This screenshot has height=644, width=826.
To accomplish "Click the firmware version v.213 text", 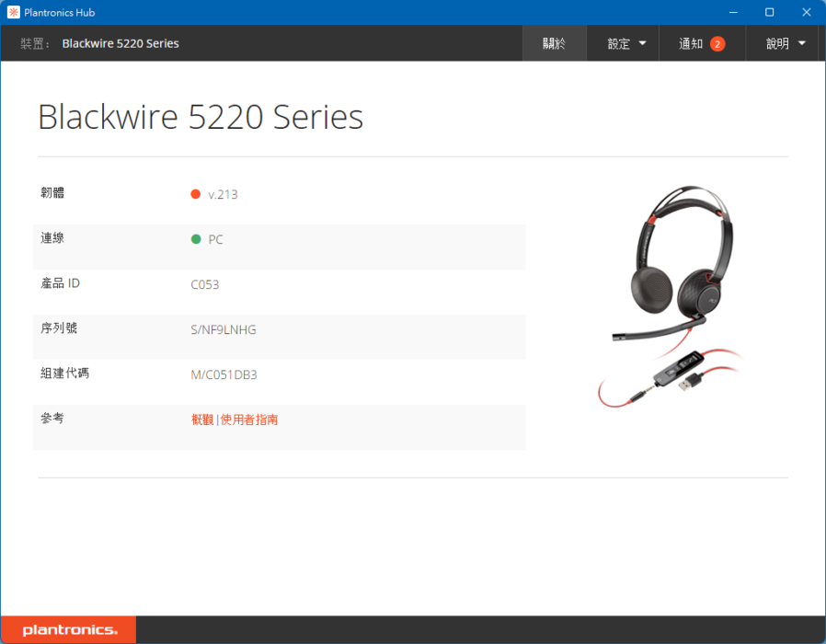I will click(223, 194).
